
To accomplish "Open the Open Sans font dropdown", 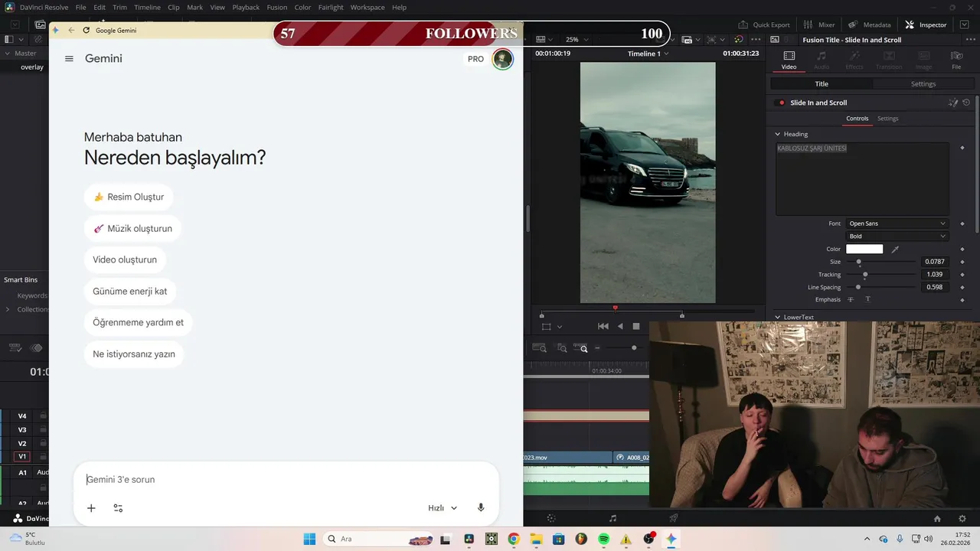I will tap(897, 223).
